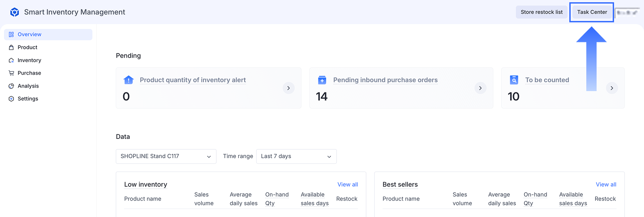
Task: Click the inventory alert house icon
Action: click(128, 80)
